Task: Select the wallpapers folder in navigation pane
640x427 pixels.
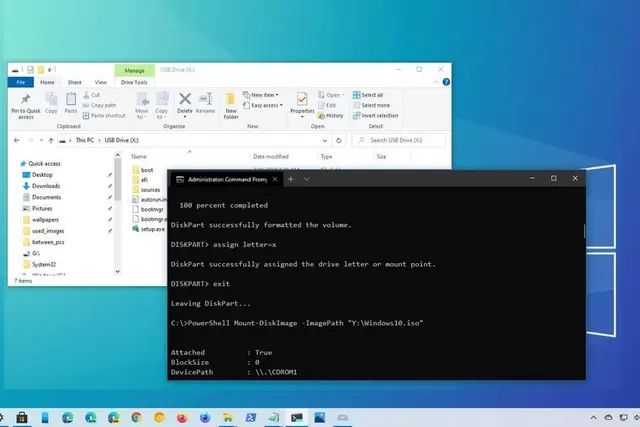Action: tap(40, 220)
